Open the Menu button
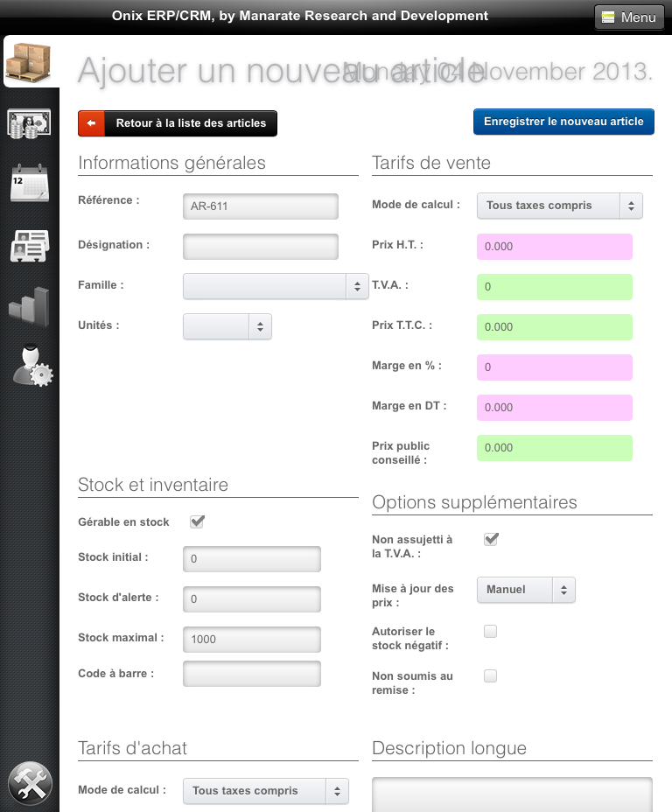The width and height of the screenshot is (672, 812). [x=629, y=17]
